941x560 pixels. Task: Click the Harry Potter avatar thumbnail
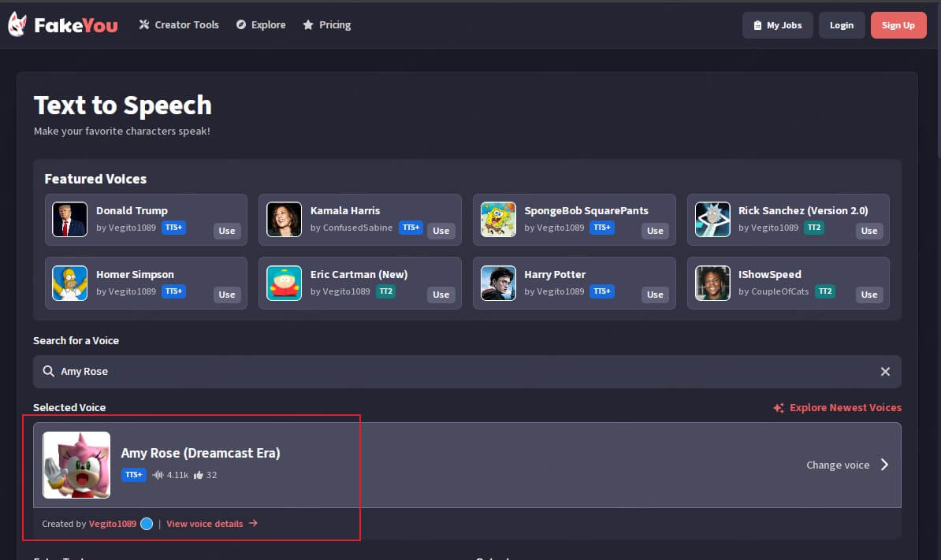click(x=498, y=283)
